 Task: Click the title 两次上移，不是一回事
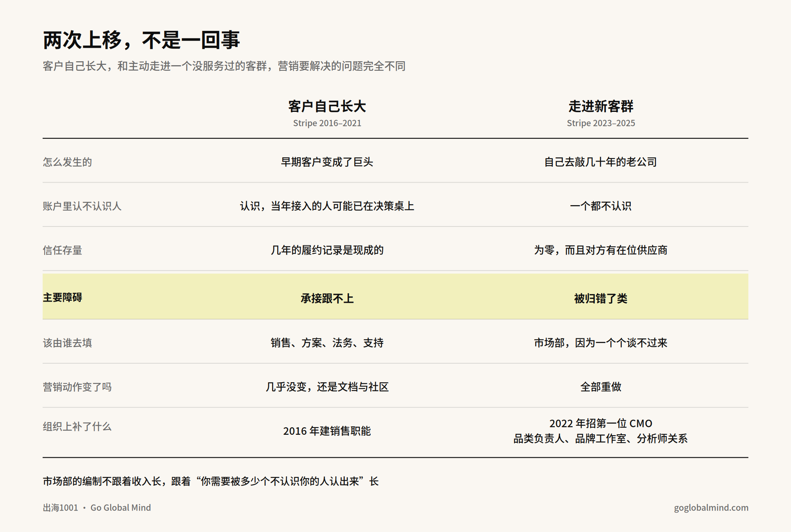click(141, 40)
